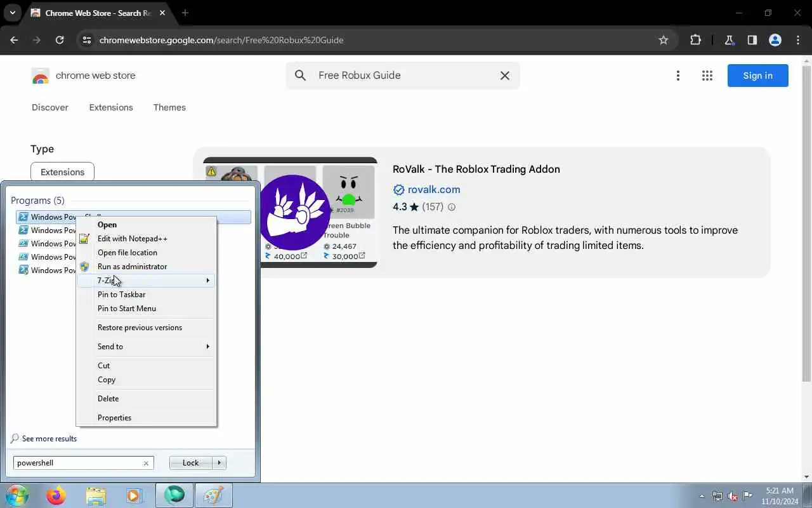This screenshot has height=508, width=812.
Task: Click the Sign in button
Action: (x=757, y=76)
